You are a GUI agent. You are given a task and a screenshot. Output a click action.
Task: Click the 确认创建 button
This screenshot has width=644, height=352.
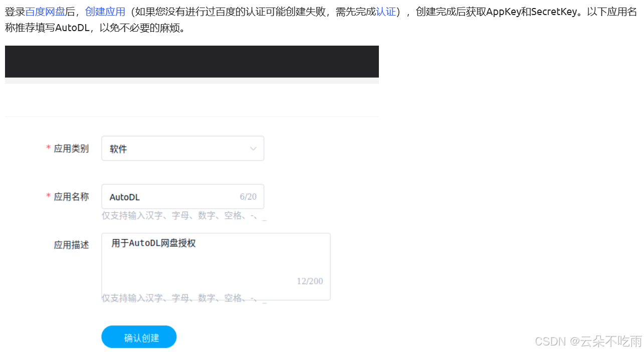click(139, 337)
